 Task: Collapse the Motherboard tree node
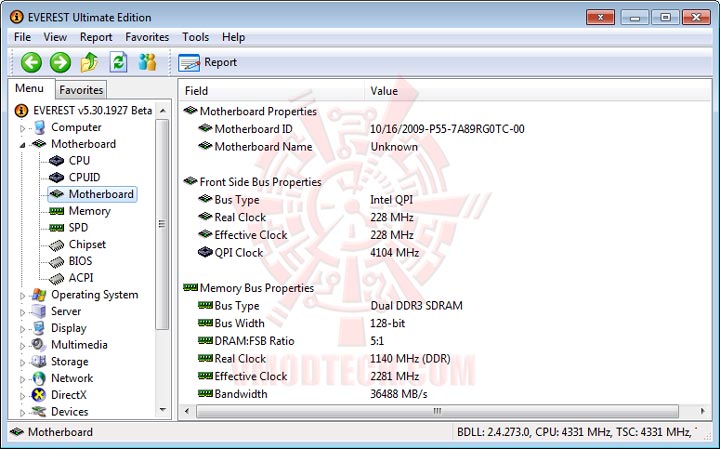tap(22, 145)
